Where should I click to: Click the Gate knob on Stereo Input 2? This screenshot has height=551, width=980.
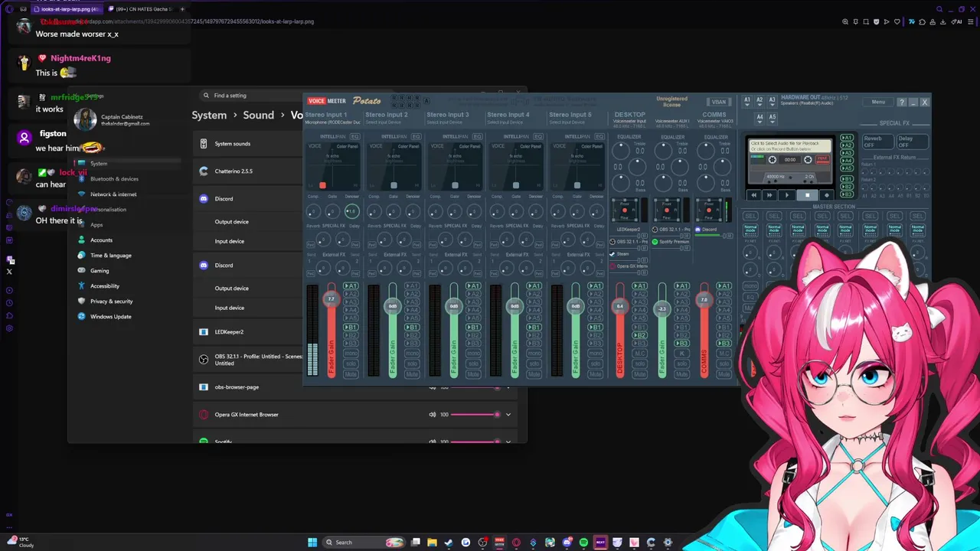[x=394, y=211]
